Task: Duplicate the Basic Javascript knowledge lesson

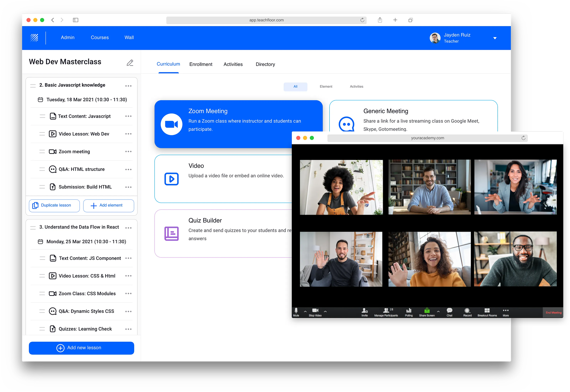Action: point(54,205)
